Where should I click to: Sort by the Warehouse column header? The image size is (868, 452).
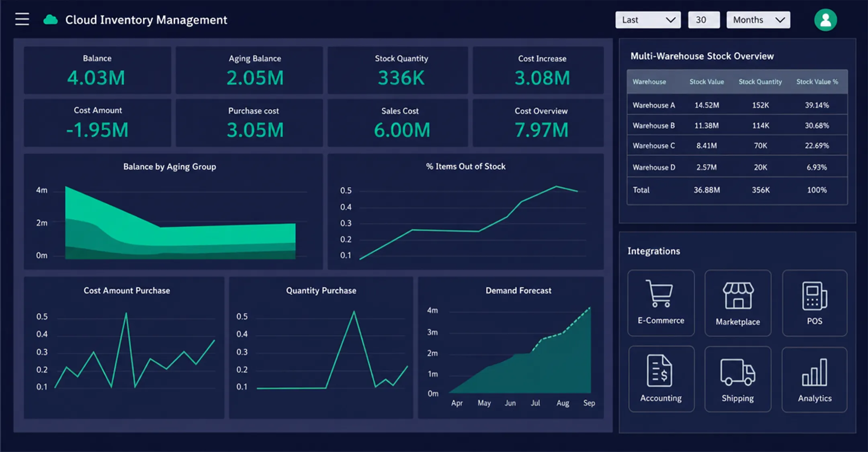click(x=649, y=82)
